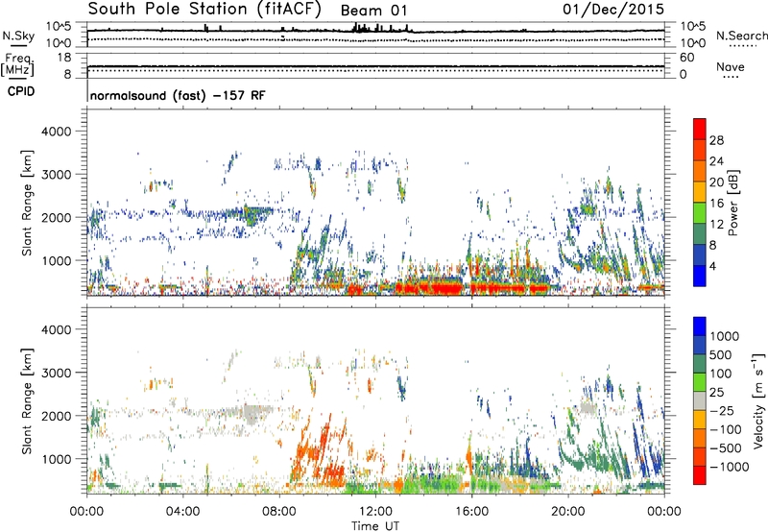Click the '4000' tick on power panel
This screenshot has height=532, width=768.
click(x=57, y=132)
